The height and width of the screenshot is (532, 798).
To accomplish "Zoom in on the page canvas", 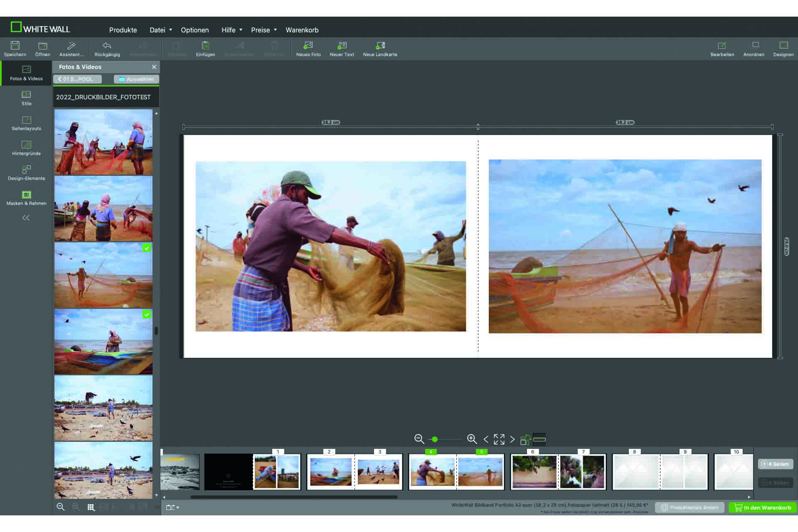I will point(472,439).
